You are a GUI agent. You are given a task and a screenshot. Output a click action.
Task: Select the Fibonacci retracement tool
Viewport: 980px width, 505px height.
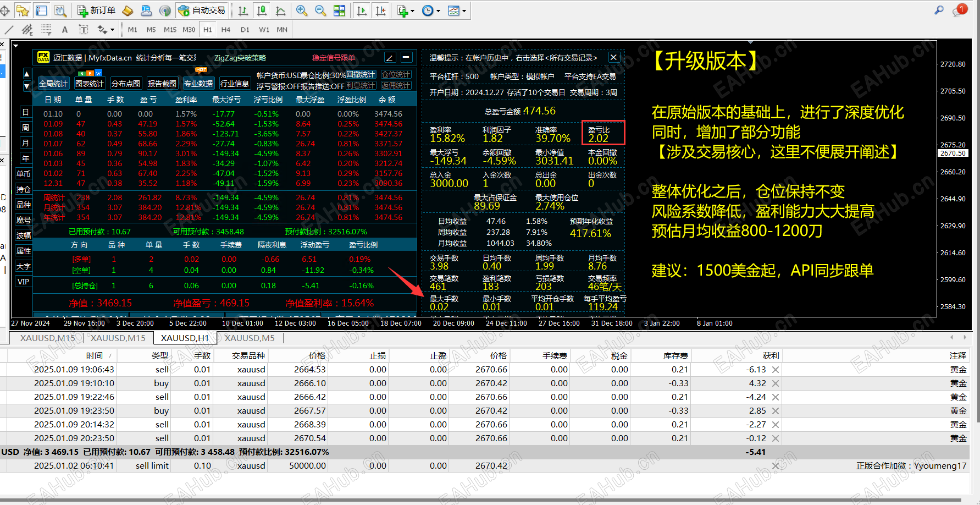click(x=46, y=29)
